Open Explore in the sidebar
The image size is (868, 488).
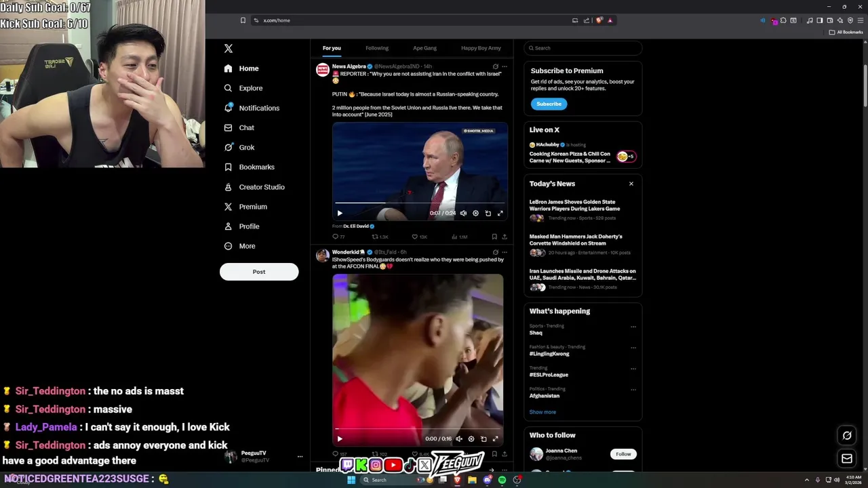[243, 88]
